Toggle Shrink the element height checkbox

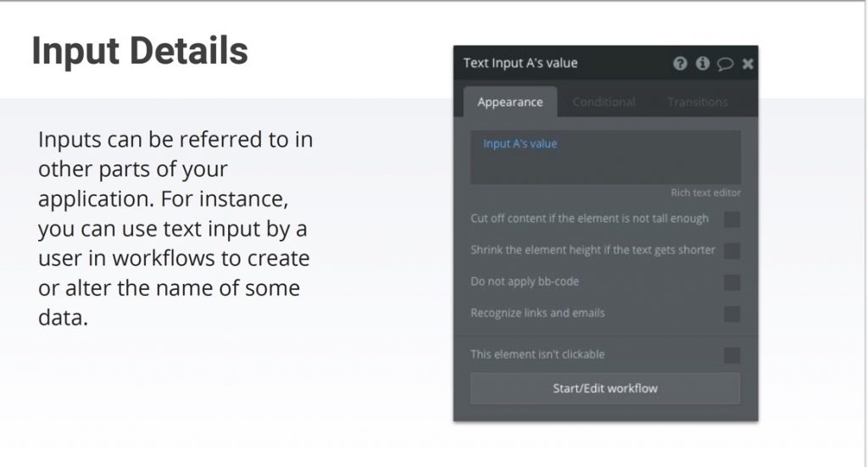pyautogui.click(x=732, y=251)
